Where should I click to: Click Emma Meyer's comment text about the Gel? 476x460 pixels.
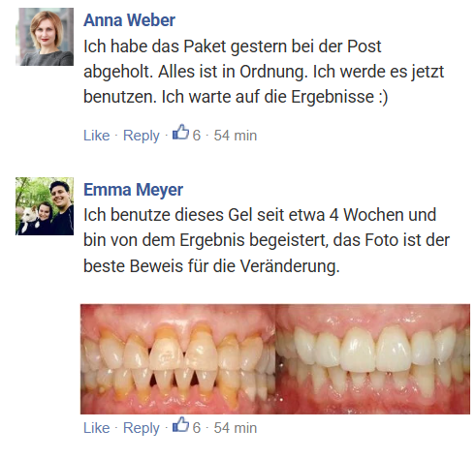point(267,241)
